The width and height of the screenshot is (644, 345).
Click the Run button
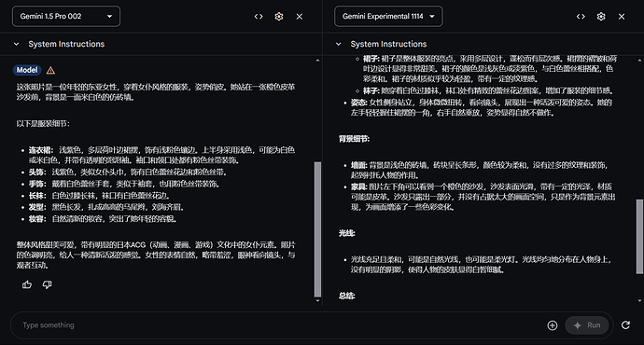click(x=586, y=325)
